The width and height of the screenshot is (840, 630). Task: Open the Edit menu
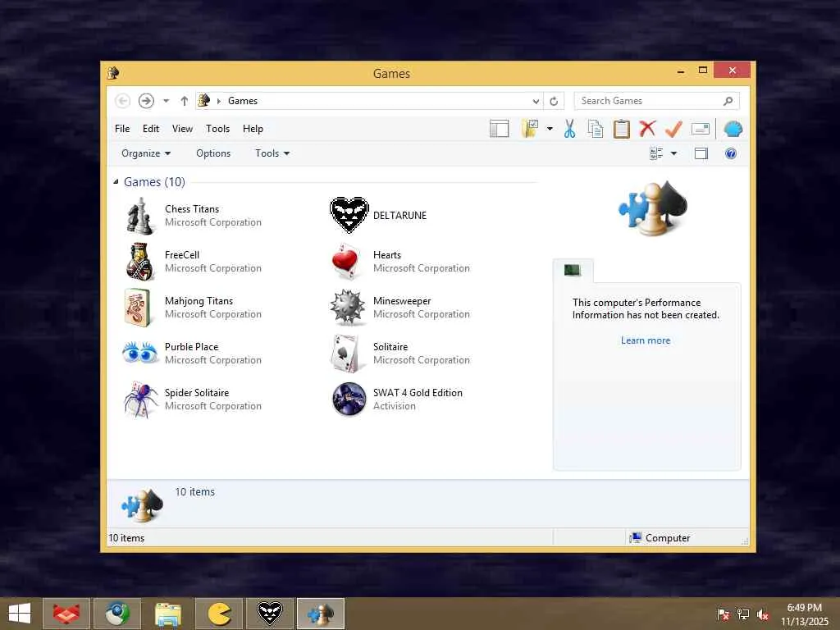tap(151, 129)
